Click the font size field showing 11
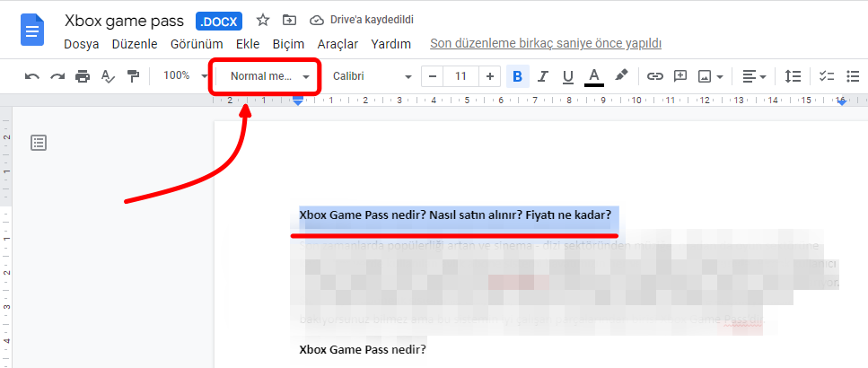The width and height of the screenshot is (868, 368). (461, 76)
